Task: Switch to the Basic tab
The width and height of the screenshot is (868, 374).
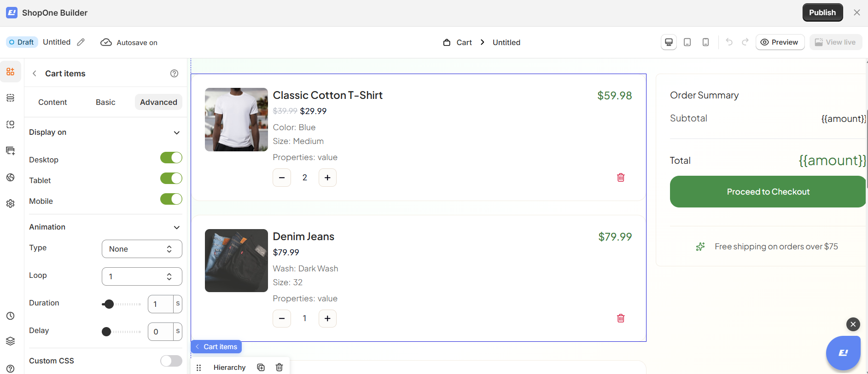Action: [105, 102]
